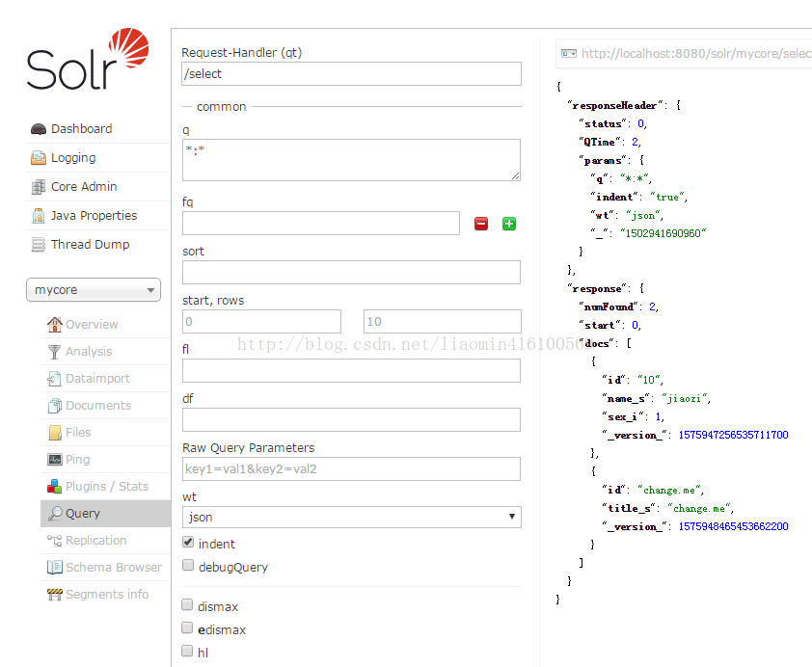Open the Segments info page

point(107,594)
